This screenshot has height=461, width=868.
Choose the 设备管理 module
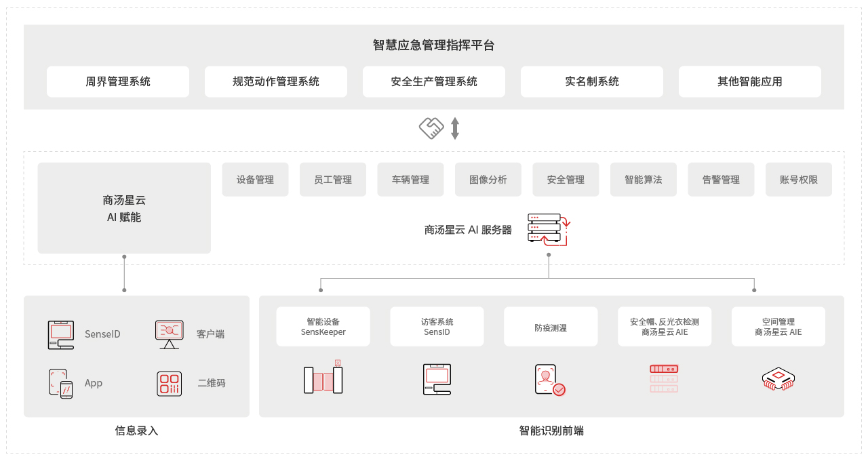pos(255,180)
